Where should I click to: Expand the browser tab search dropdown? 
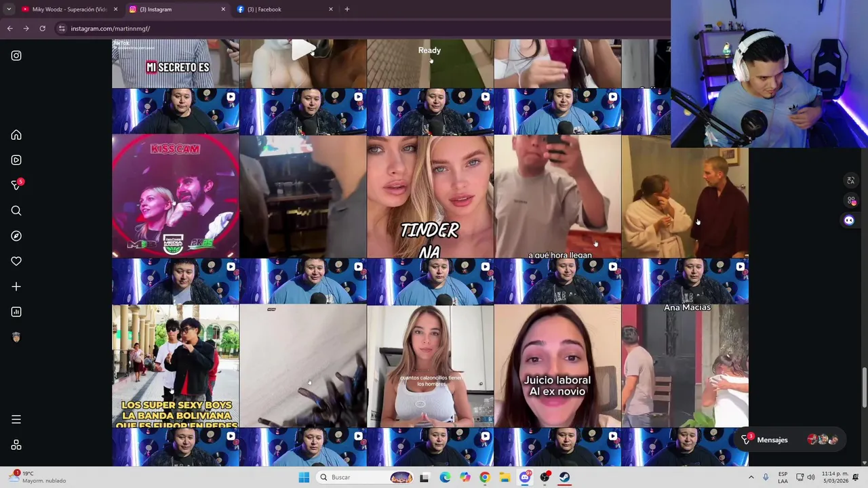(x=9, y=9)
